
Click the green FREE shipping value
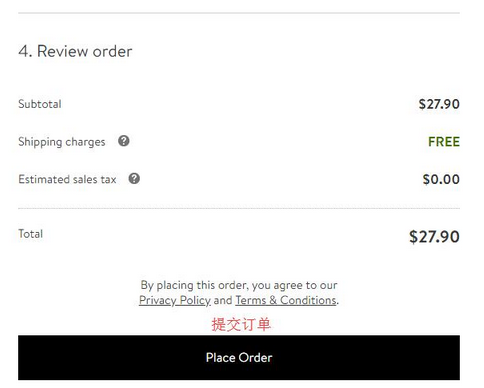[x=444, y=142]
